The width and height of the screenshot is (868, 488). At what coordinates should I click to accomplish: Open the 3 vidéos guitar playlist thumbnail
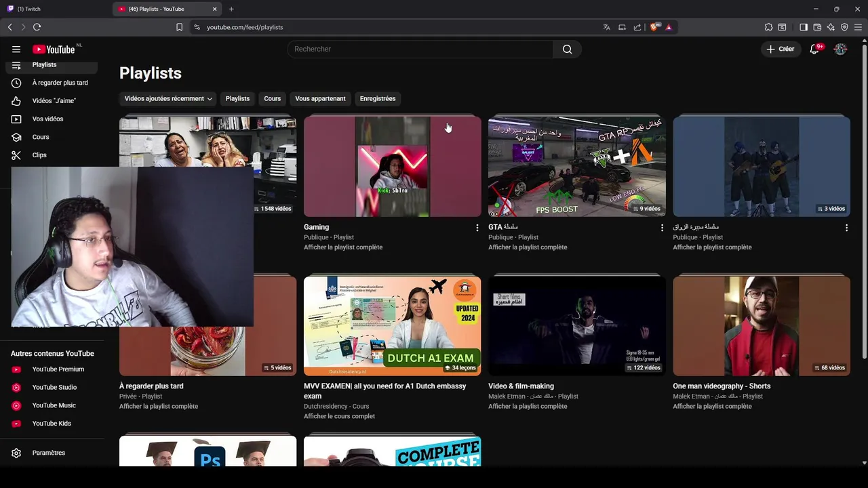pos(762,167)
